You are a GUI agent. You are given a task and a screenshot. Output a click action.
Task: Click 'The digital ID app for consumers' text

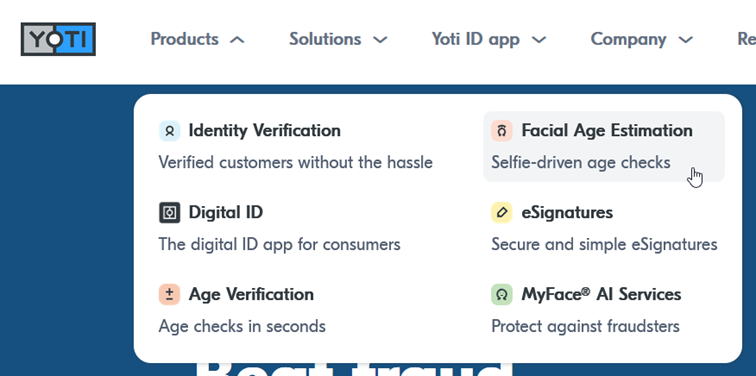tap(280, 245)
